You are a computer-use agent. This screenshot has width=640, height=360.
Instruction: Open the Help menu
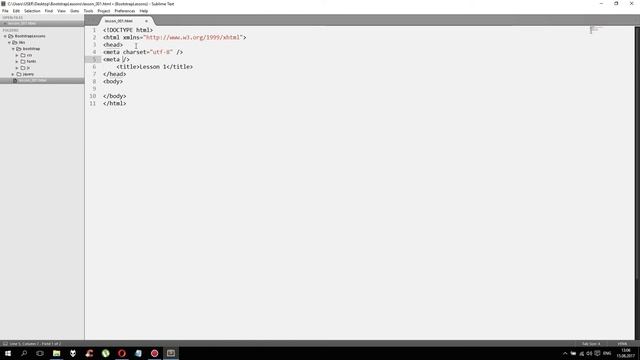click(144, 11)
